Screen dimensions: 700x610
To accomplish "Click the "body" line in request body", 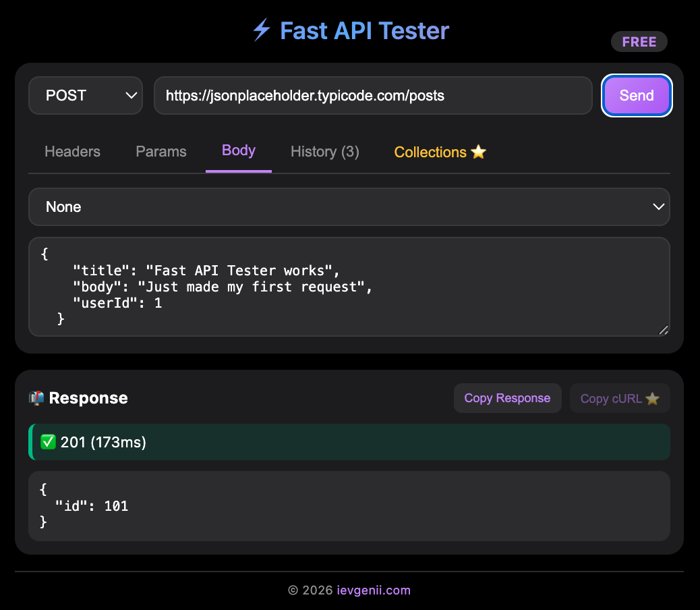I will click(223, 287).
